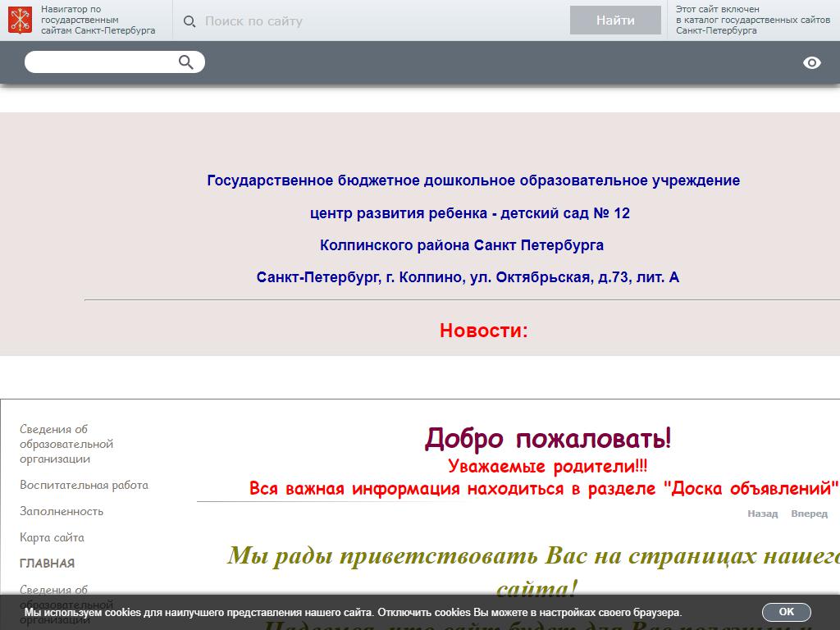
Task: Click the 'Добро пожаловать!' heading
Action: point(547,438)
